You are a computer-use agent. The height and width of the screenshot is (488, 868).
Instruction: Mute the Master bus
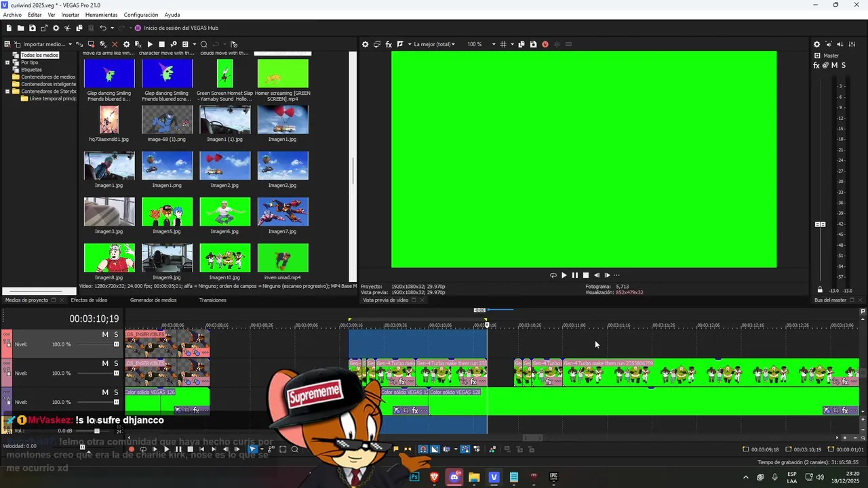point(834,65)
